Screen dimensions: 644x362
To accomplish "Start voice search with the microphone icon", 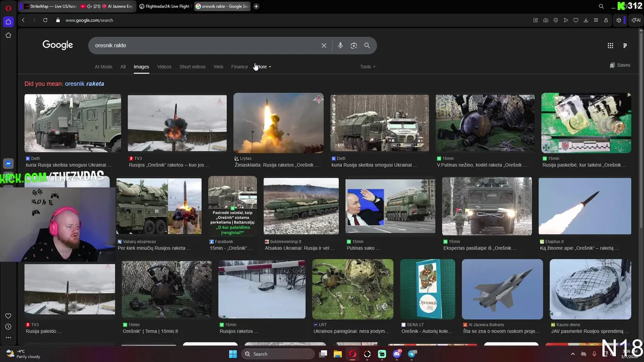I will [340, 45].
